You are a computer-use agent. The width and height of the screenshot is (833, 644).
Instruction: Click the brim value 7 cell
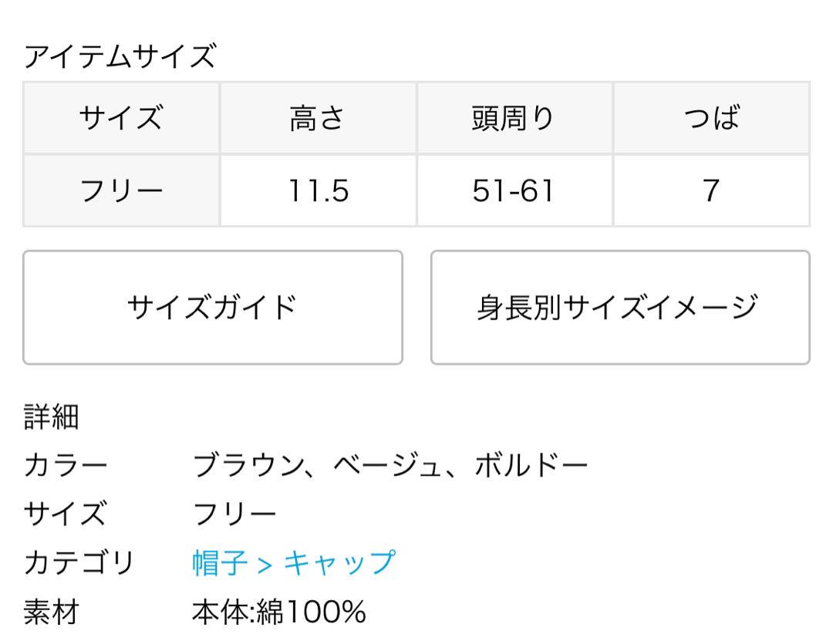711,191
